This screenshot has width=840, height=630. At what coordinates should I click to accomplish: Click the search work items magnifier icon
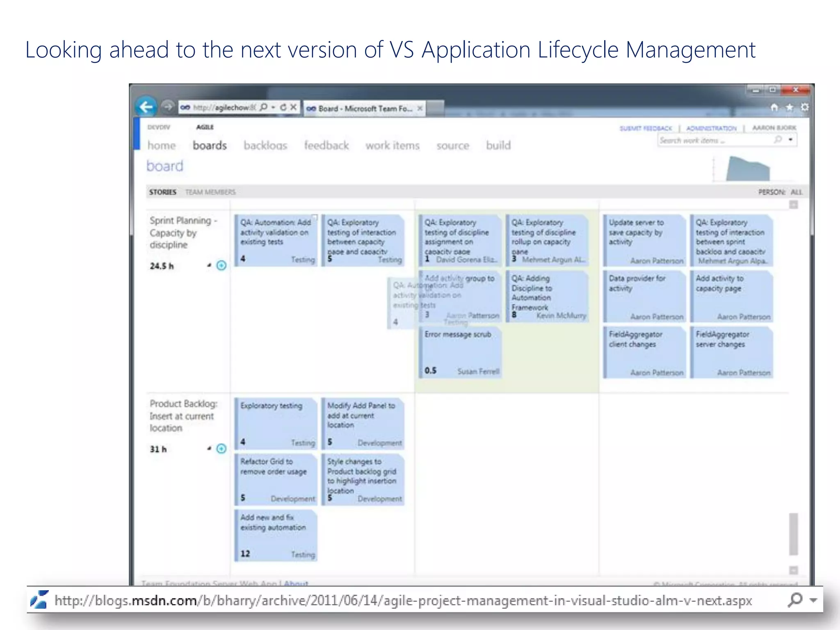(778, 140)
